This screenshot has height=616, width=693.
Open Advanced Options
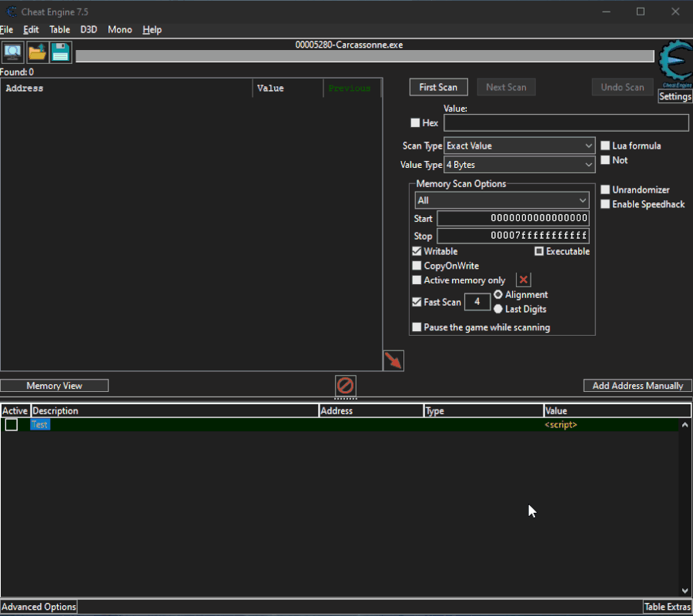coord(39,607)
